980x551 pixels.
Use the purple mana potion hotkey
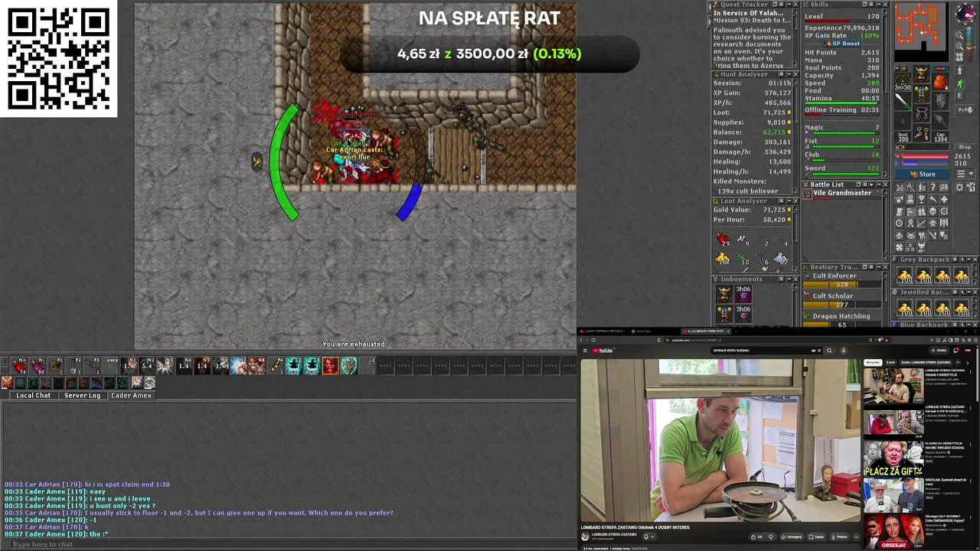pyautogui.click(x=38, y=366)
